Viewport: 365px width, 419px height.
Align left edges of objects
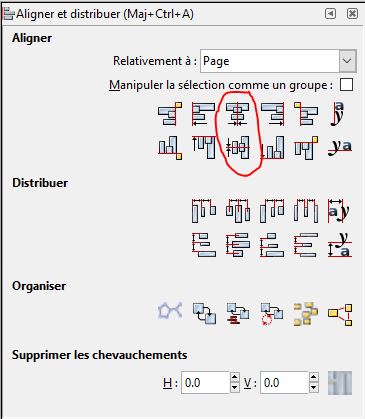click(204, 114)
